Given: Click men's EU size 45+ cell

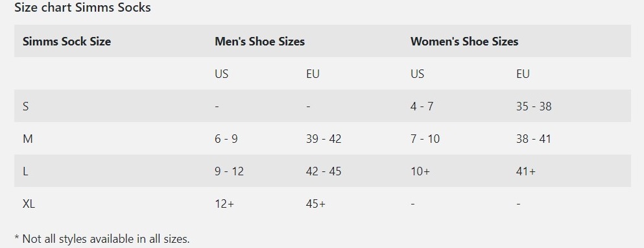Looking at the screenshot, I should click(x=315, y=204).
